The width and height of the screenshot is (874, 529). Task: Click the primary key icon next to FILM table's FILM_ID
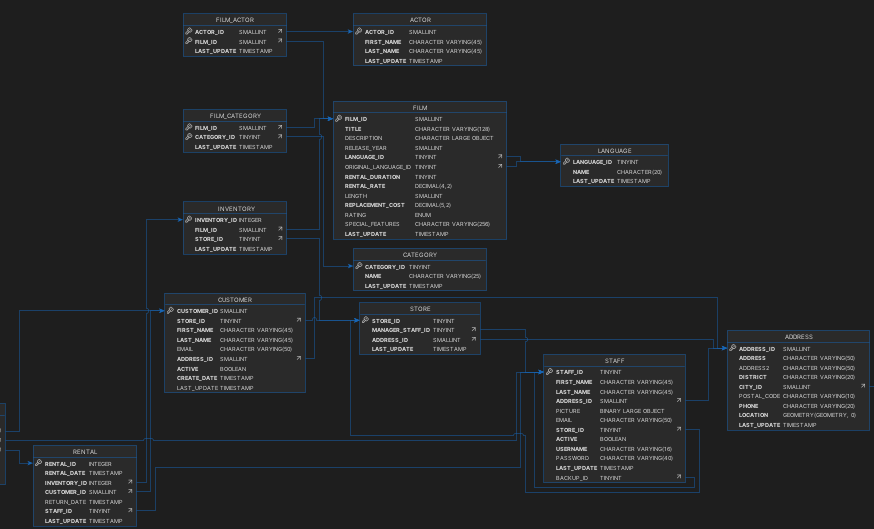click(339, 119)
